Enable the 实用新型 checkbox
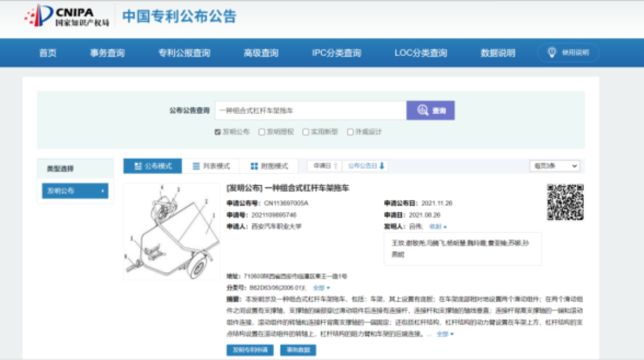644x360 pixels. 305,132
